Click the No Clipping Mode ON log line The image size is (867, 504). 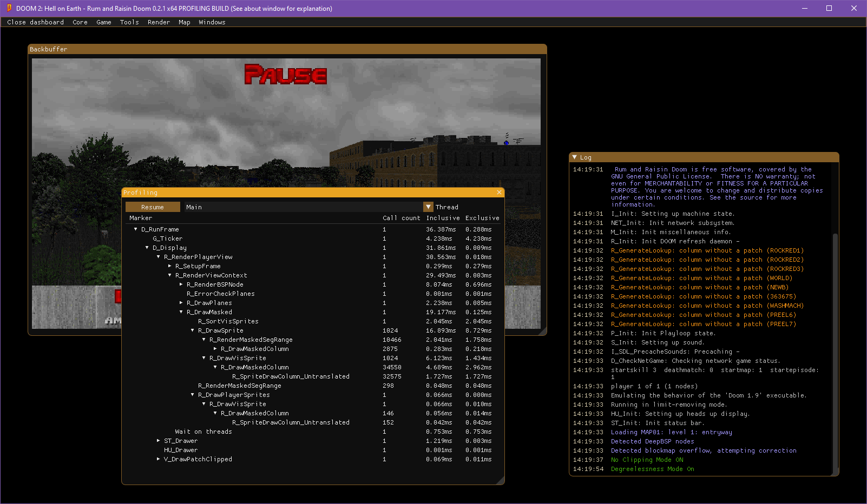tap(647, 460)
